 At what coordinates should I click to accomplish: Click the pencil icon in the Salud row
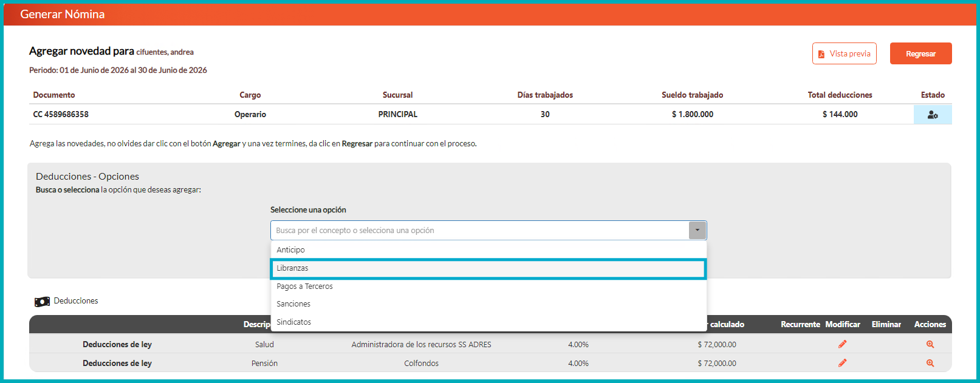pos(842,344)
